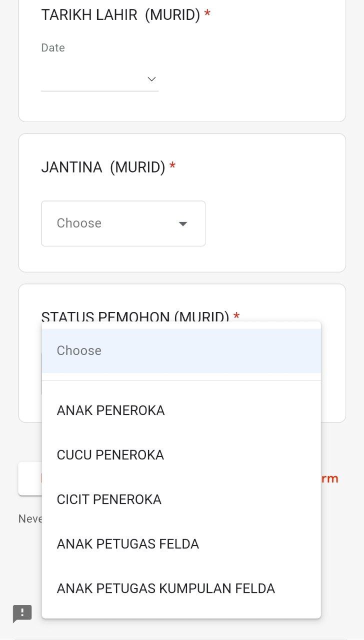This screenshot has width=364, height=640.
Task: Select ANAK PENEROKA from status list
Action: 111,410
